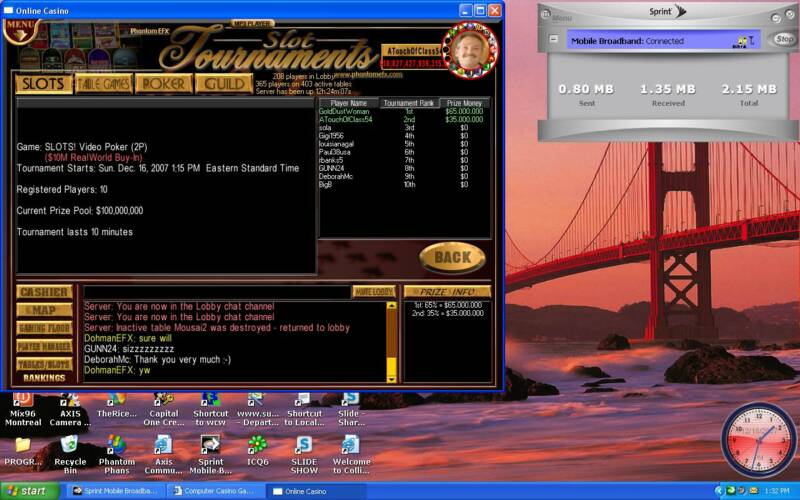Click the Tournament Rank column header
Screen dimensions: 800x500
[x=409, y=103]
